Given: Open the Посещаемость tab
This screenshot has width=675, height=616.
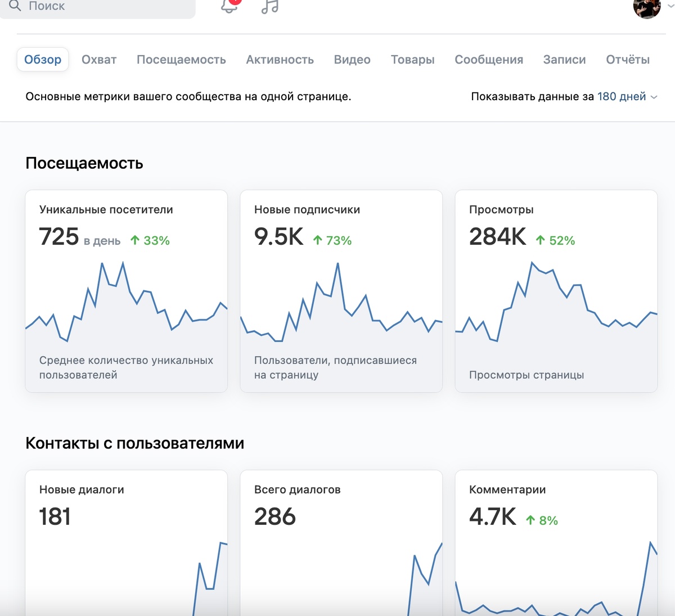Looking at the screenshot, I should click(181, 60).
